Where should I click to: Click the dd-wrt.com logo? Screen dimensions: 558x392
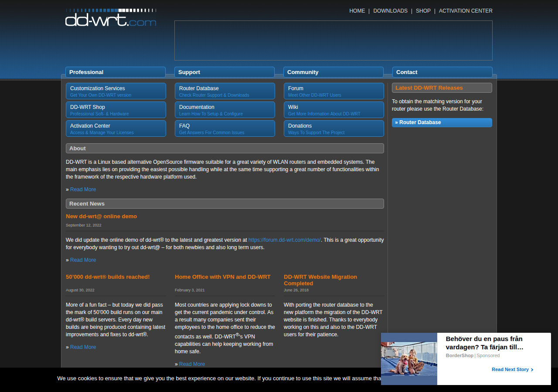point(111,17)
